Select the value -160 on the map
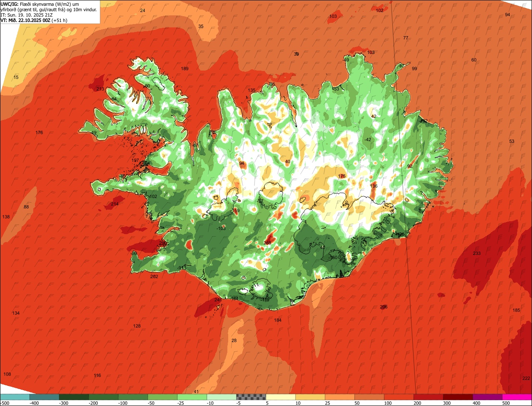 (333, 257)
